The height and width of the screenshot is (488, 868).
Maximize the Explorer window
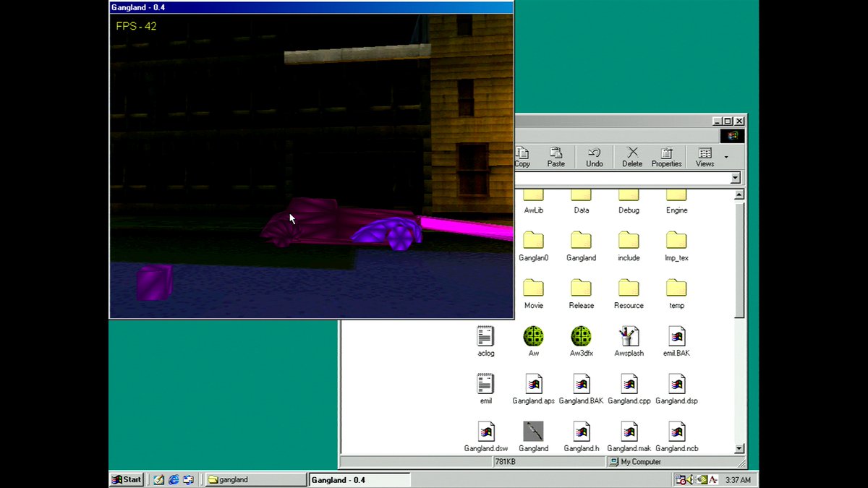click(728, 121)
